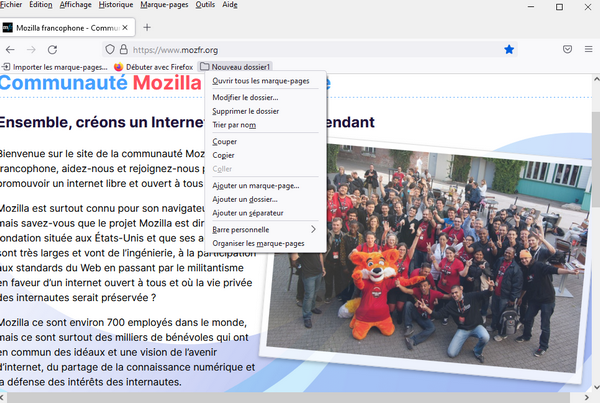Choose Organiser les marque-pages

[x=266, y=243]
